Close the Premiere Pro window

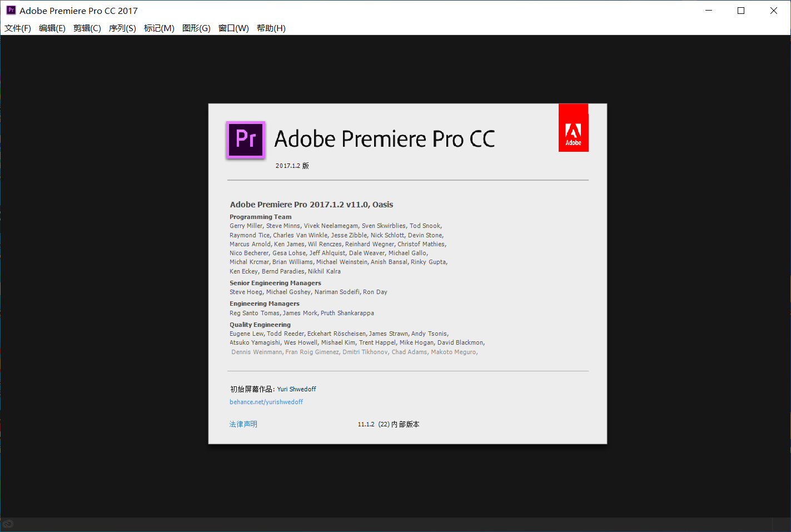click(774, 11)
